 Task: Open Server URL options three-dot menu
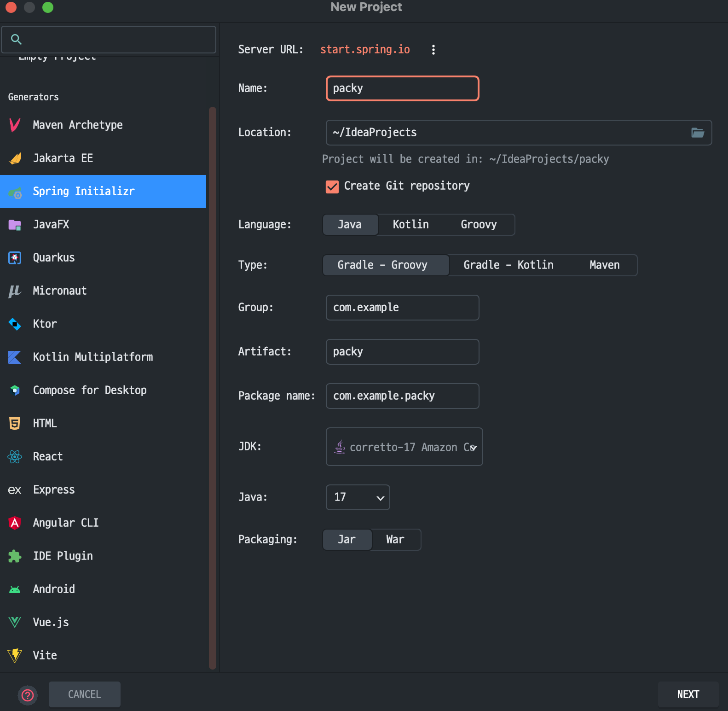pyautogui.click(x=433, y=50)
